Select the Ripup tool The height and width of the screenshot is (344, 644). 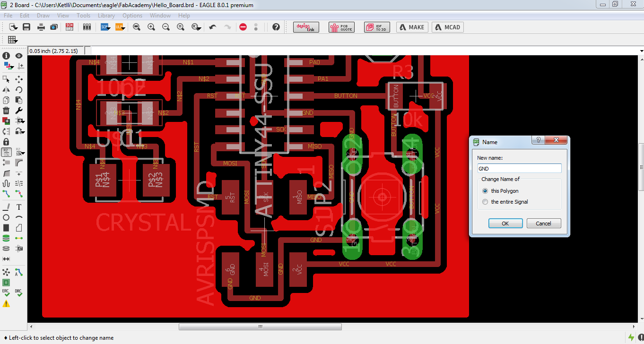point(19,193)
